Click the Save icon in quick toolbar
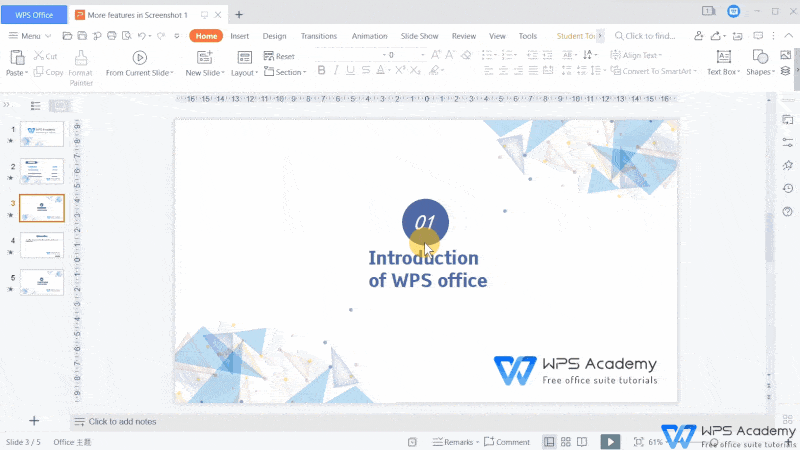This screenshot has width=800, height=450. [x=82, y=36]
